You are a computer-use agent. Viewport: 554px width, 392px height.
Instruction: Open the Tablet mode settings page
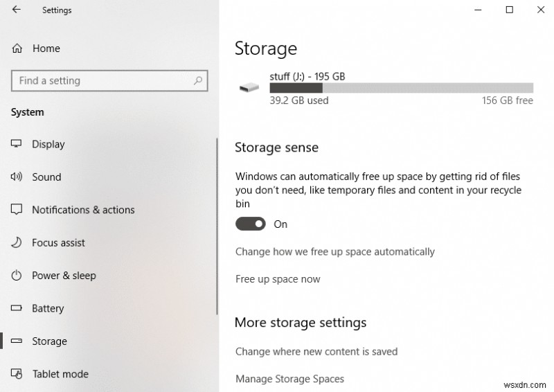pyautogui.click(x=60, y=374)
